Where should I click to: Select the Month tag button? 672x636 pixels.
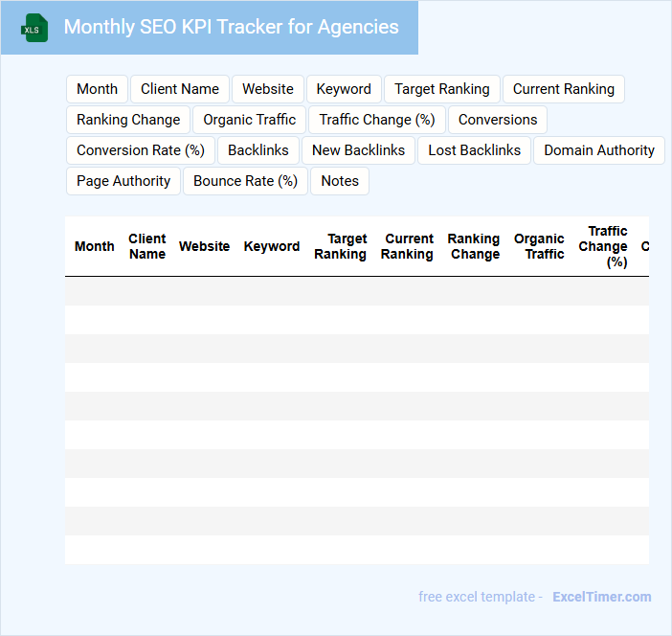point(97,89)
